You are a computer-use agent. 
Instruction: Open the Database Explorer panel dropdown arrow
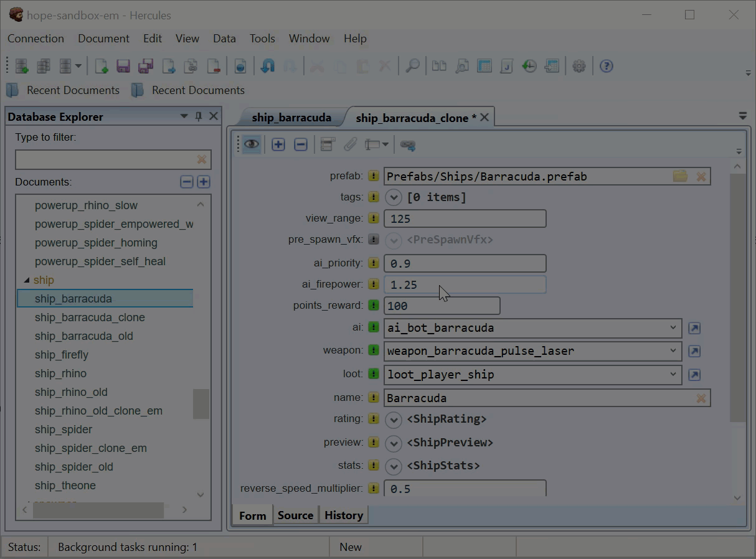coord(184,116)
